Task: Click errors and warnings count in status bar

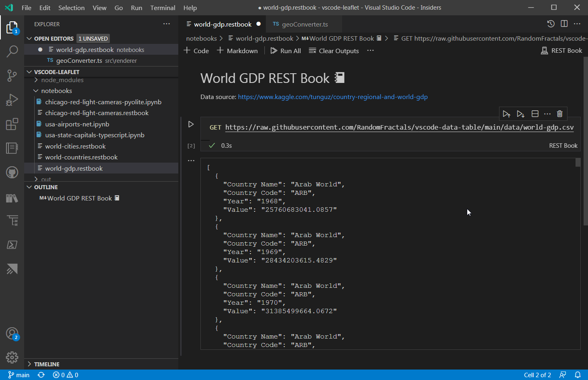Action: tap(66, 375)
